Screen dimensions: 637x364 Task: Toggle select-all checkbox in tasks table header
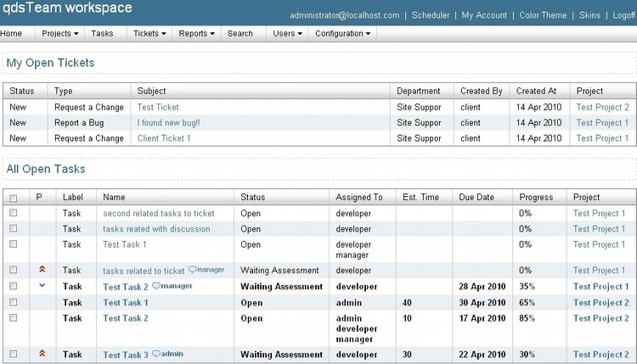pos(13,198)
